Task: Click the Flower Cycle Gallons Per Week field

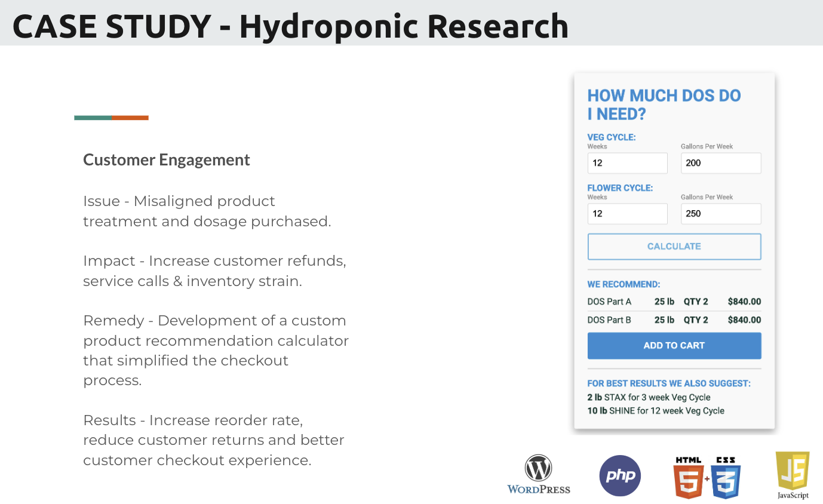Action: (721, 214)
